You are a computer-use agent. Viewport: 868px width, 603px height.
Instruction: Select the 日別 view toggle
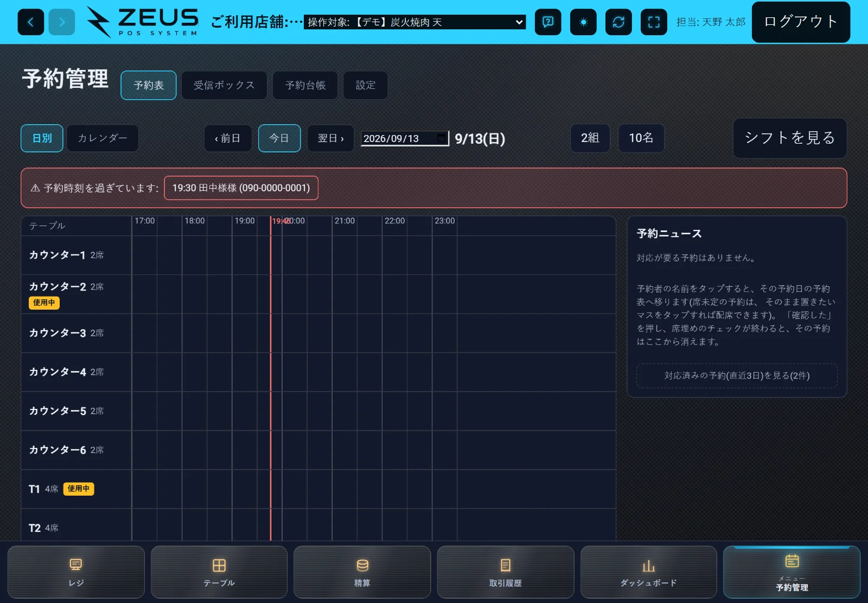click(x=42, y=138)
